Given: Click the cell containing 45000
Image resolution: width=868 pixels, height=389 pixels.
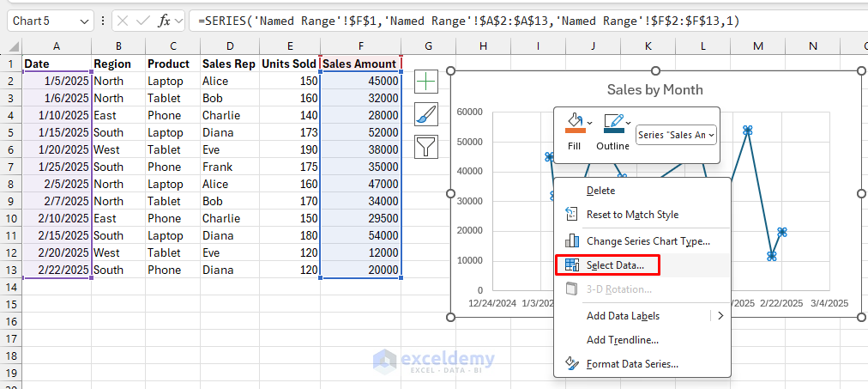Looking at the screenshot, I should tap(361, 81).
